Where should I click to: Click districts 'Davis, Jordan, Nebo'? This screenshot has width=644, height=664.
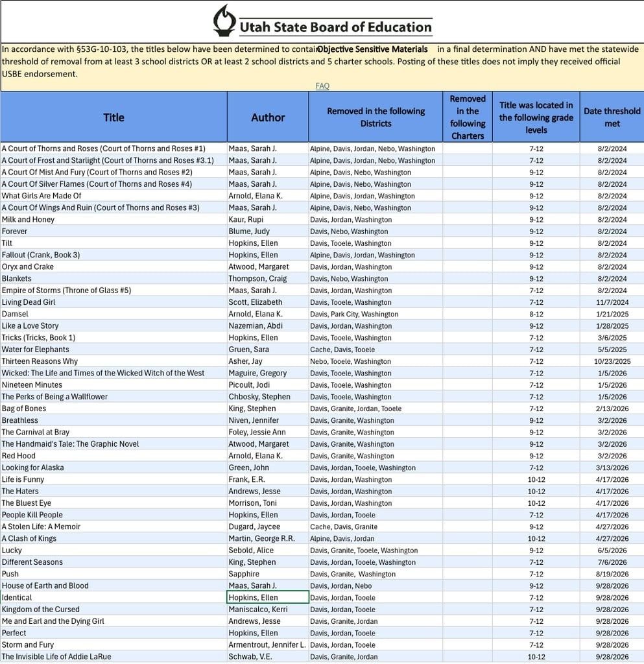pos(376,586)
